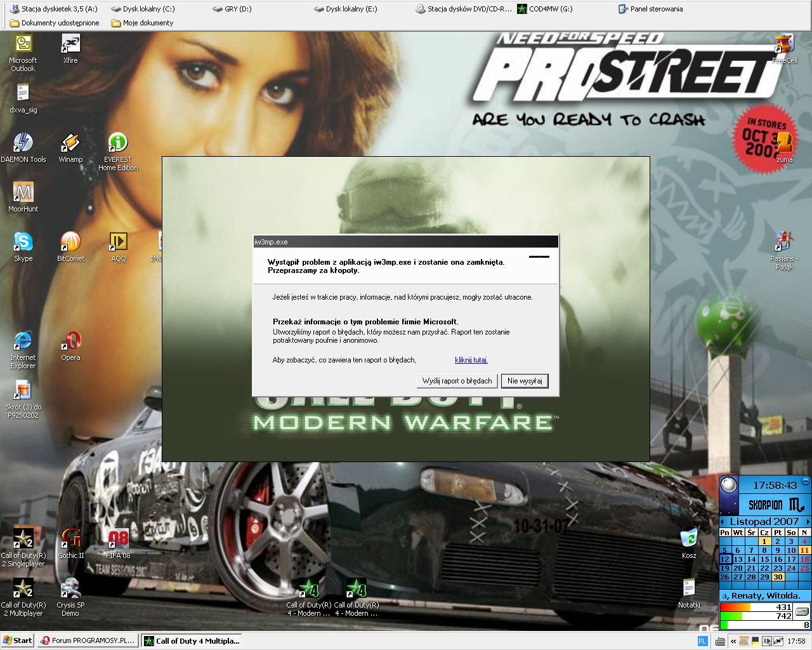812x650 pixels.
Task: Launch the Xfire desktop shortcut
Action: click(70, 49)
